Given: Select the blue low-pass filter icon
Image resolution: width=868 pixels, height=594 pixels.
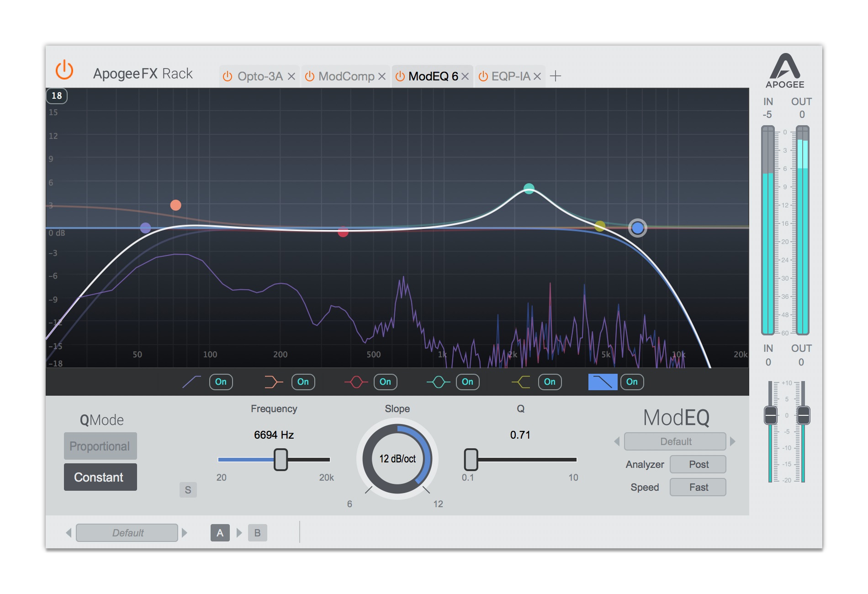Looking at the screenshot, I should click(602, 382).
